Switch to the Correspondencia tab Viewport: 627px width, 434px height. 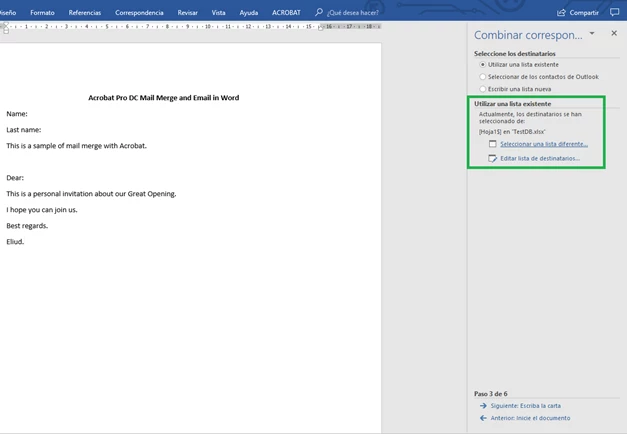(139, 13)
